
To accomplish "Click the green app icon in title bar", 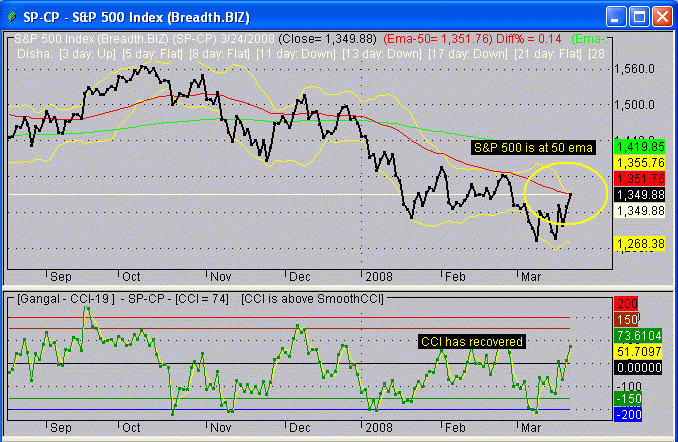I will pyautogui.click(x=13, y=17).
